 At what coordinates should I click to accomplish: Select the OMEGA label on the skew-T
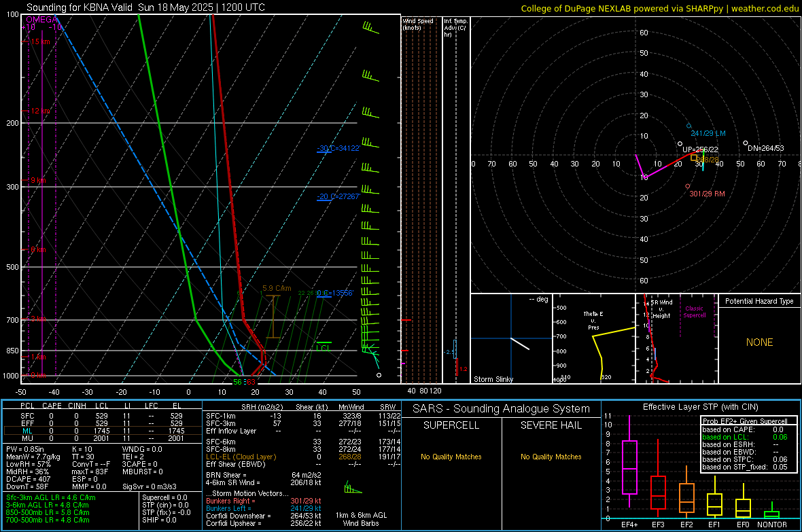click(x=42, y=20)
